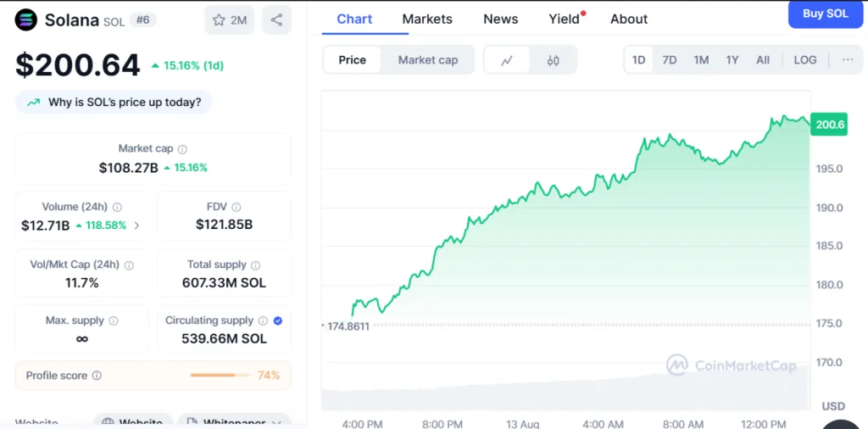The width and height of the screenshot is (868, 429).
Task: Open the About tab
Action: pyautogui.click(x=629, y=19)
